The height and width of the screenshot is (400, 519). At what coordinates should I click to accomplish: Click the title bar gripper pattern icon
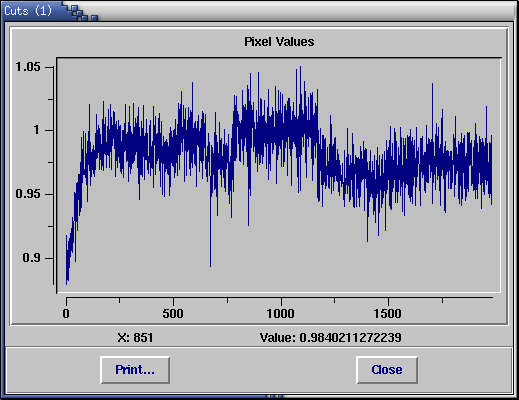[x=81, y=13]
